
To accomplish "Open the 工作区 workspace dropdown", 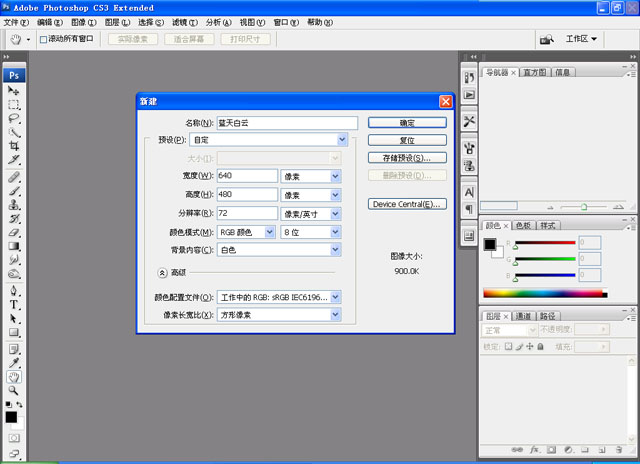I will (581, 39).
